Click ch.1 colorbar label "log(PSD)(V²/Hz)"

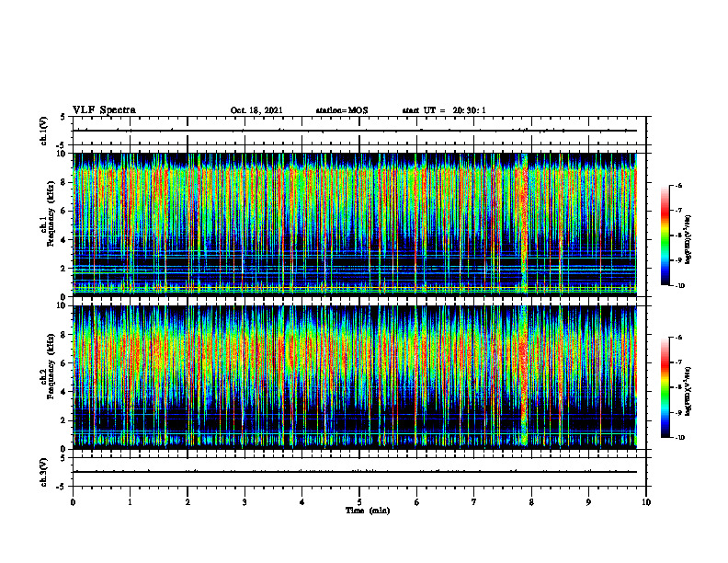point(688,239)
